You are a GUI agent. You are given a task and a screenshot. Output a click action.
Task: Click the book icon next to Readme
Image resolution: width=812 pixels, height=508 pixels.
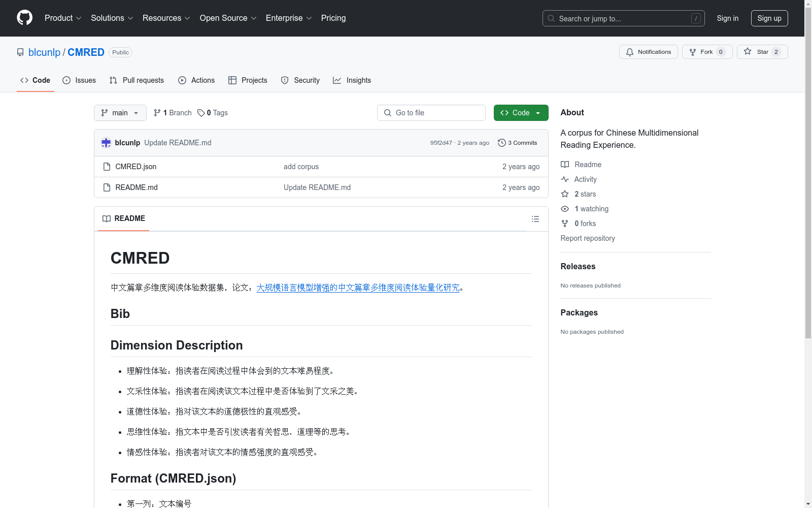click(565, 165)
